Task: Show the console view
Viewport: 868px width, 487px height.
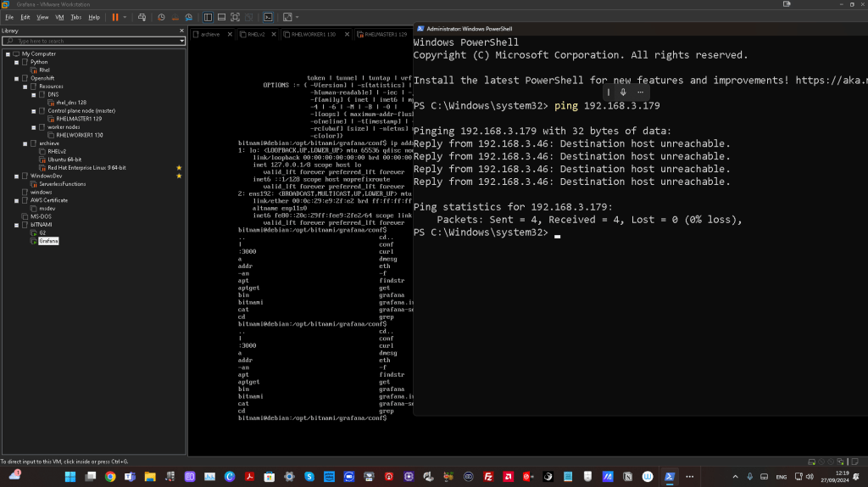Action: (268, 17)
